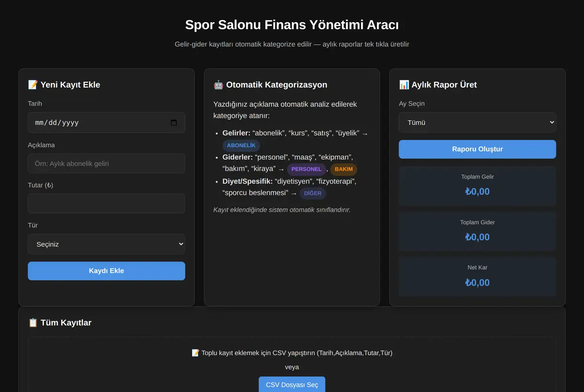Choose a file with CSV Dosyası Seç

[292, 385]
